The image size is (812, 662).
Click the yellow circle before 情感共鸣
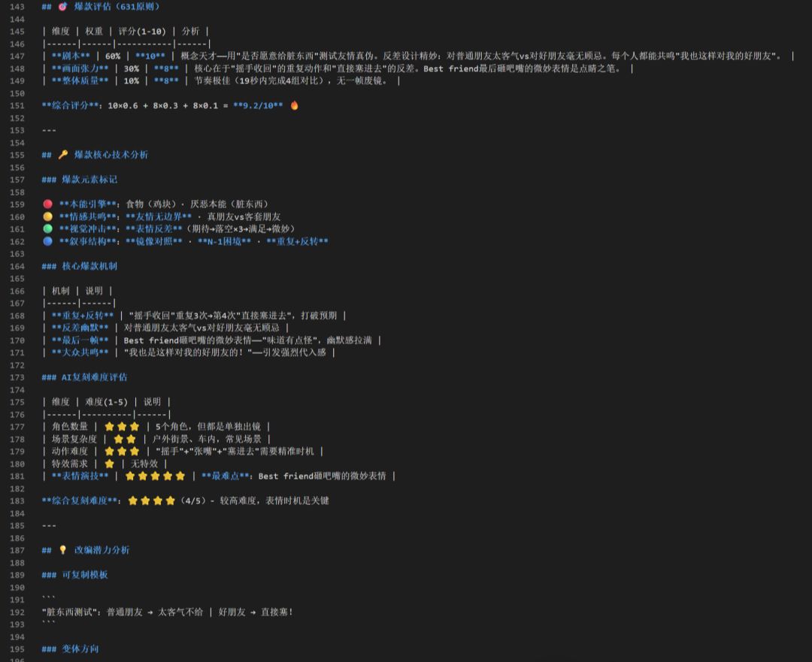[48, 216]
